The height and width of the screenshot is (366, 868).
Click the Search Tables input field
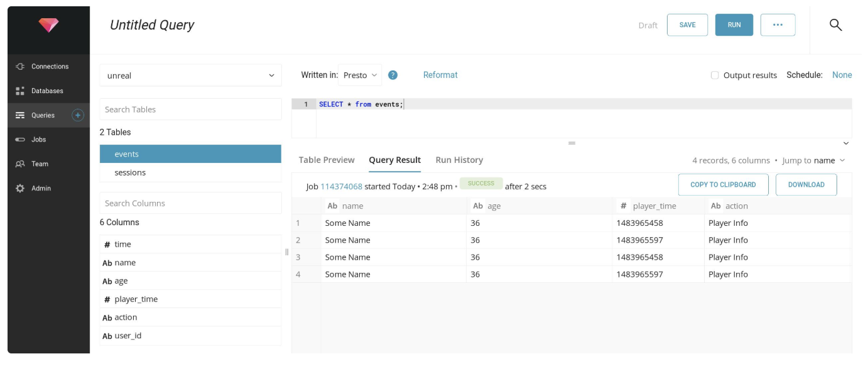point(190,109)
